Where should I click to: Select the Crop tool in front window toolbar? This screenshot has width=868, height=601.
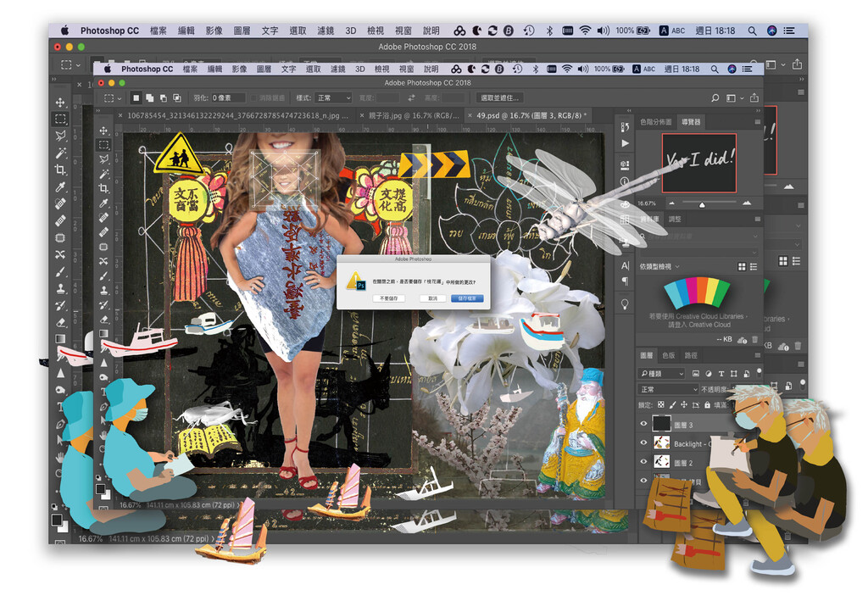pyautogui.click(x=103, y=188)
